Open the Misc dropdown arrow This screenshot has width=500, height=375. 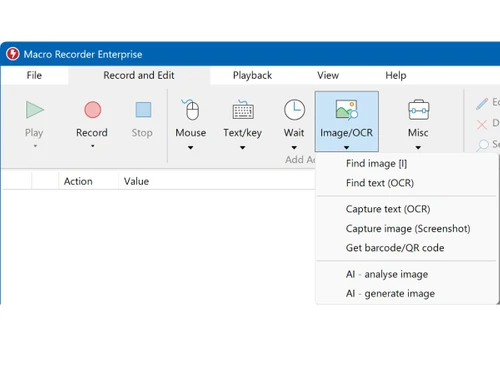pos(418,147)
